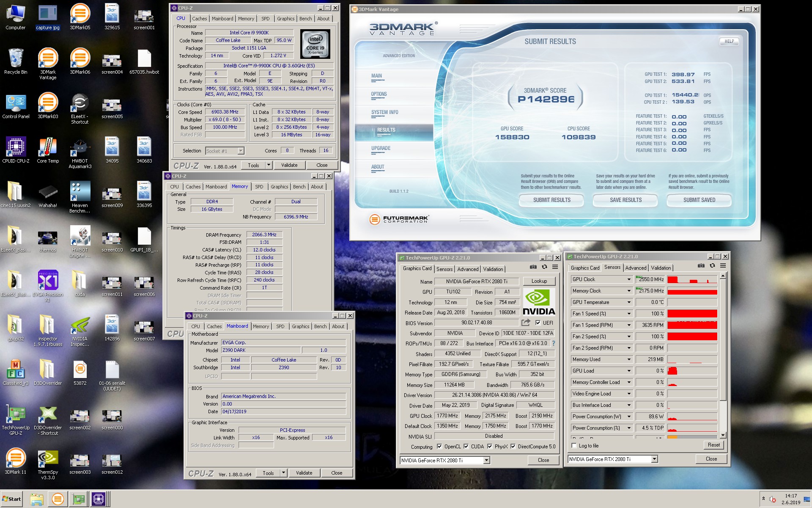Open hamburger menu in GPU-Z Sensors window
The image size is (812, 508).
(x=723, y=266)
